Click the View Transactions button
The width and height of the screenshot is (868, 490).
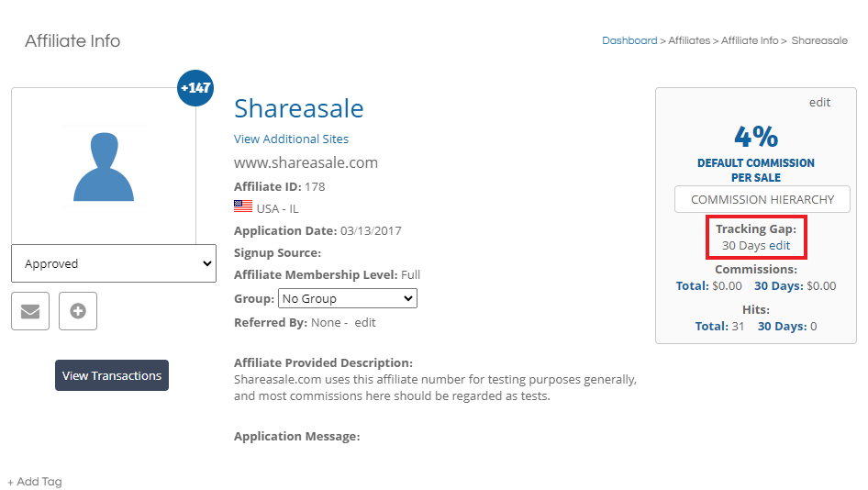click(x=112, y=375)
